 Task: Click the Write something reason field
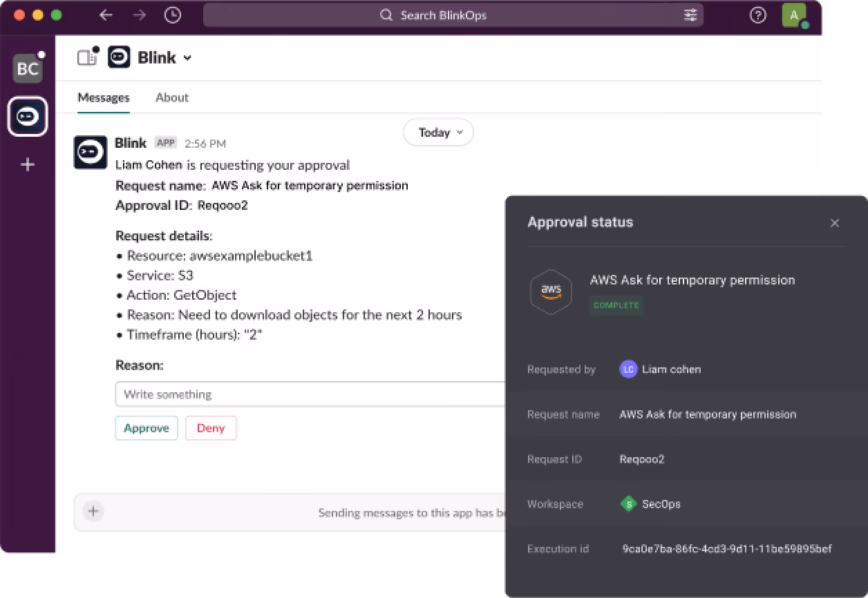(311, 394)
